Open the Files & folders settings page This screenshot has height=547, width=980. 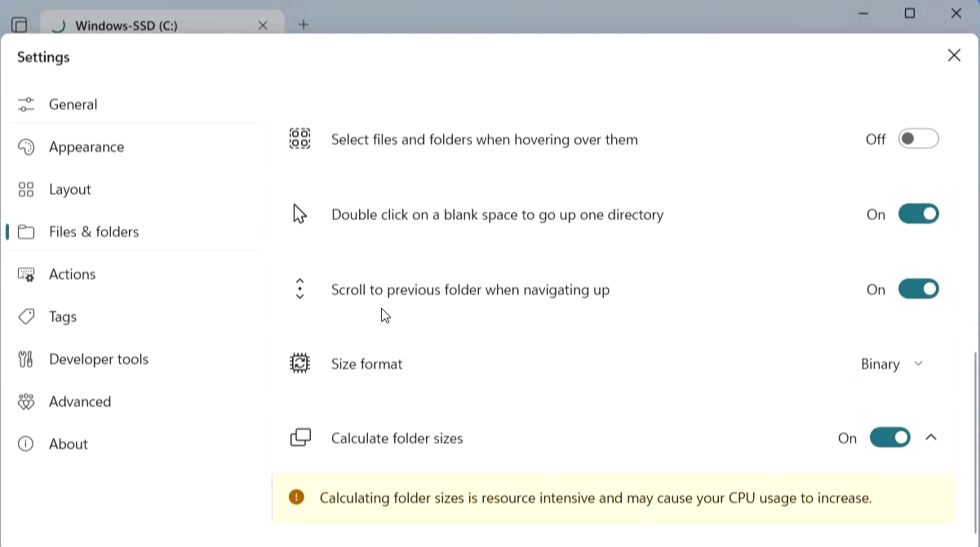[x=94, y=232]
